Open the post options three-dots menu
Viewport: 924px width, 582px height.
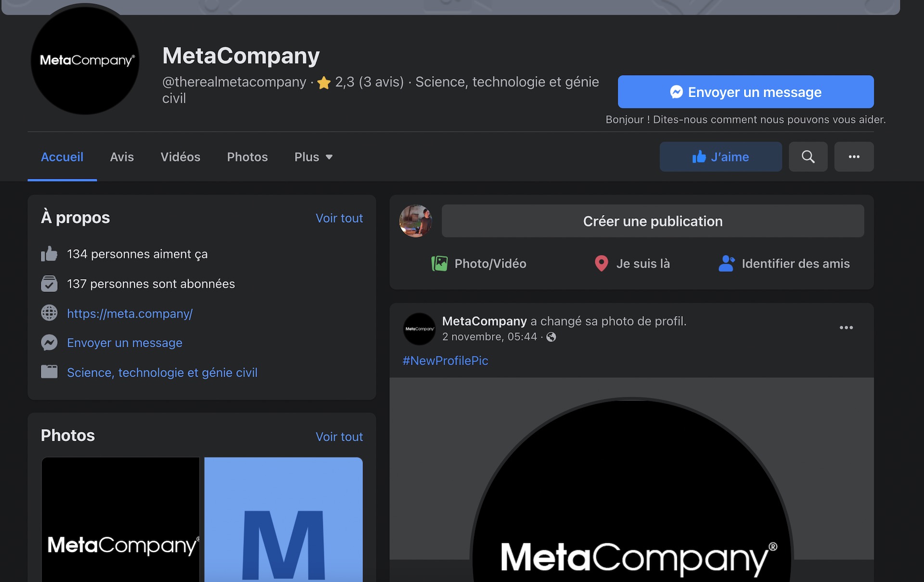(846, 328)
